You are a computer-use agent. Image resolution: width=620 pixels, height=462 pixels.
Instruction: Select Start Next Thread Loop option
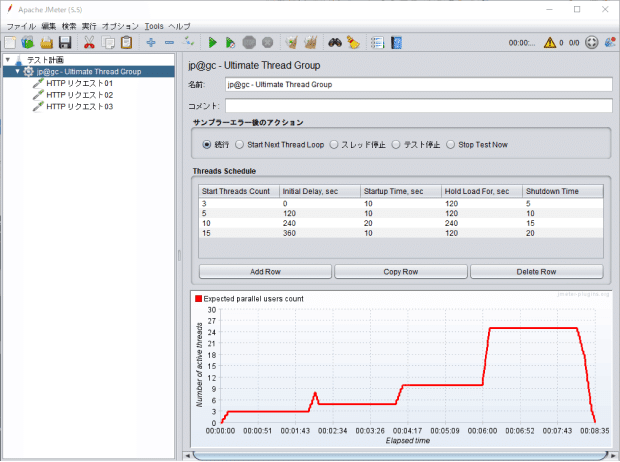(x=239, y=145)
